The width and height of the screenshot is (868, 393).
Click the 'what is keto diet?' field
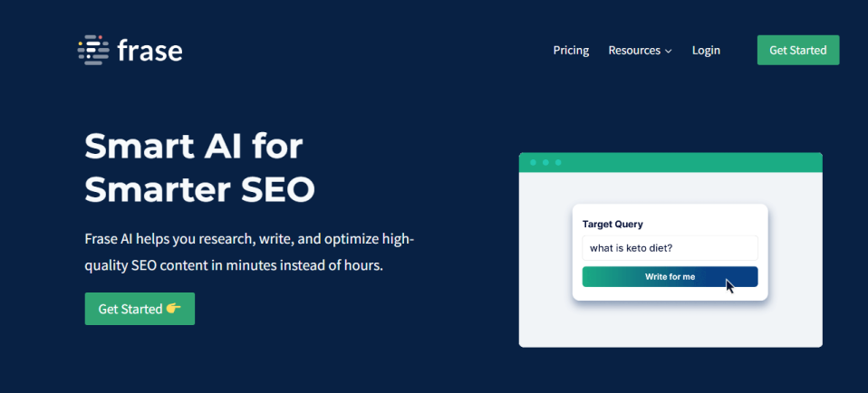(670, 248)
